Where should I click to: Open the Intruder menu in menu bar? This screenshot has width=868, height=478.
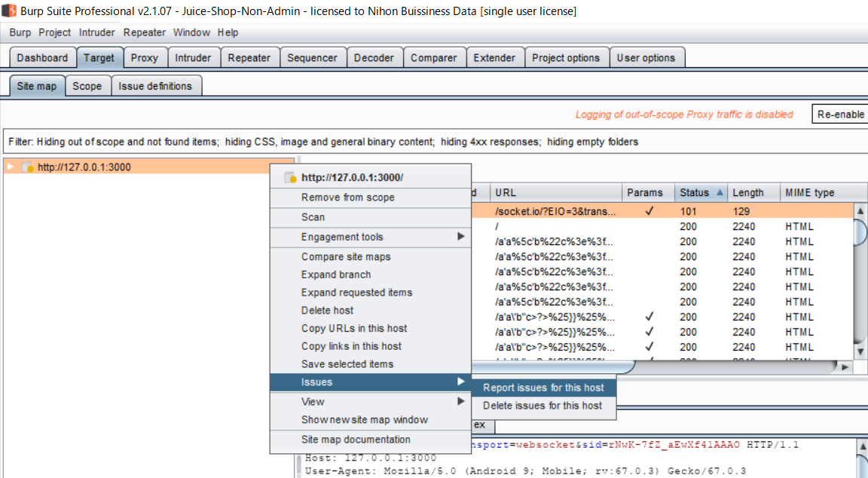97,32
